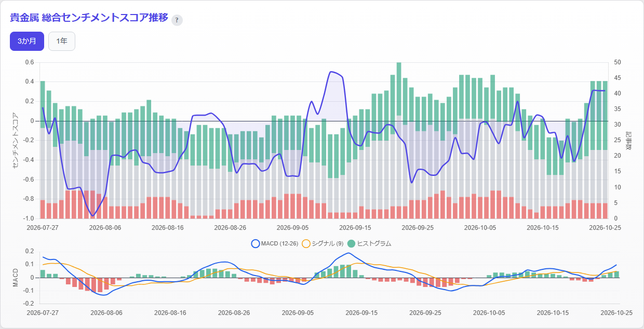This screenshot has width=644, height=329.
Task: Switch to the 1年 period tab
Action: point(62,42)
